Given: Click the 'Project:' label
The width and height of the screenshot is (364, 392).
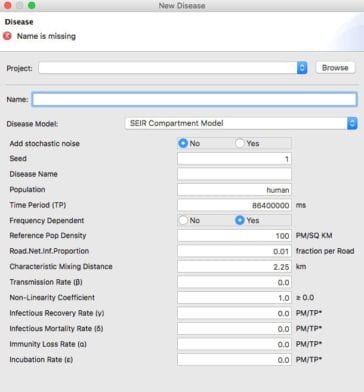Looking at the screenshot, I should [x=20, y=68].
